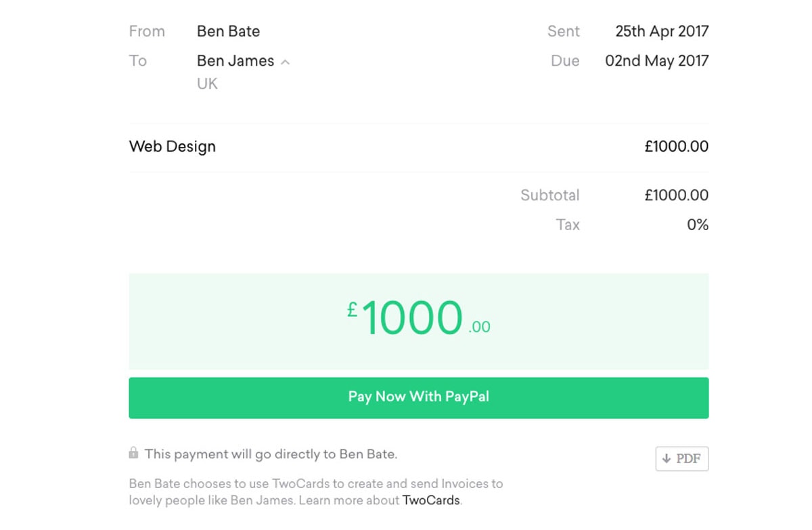
Task: Click the due date 02nd May 2017
Action: (x=657, y=61)
